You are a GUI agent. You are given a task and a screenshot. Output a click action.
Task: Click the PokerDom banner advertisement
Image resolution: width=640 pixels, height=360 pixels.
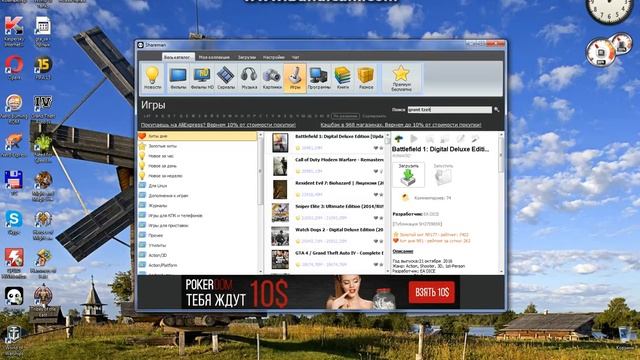[x=320, y=292]
